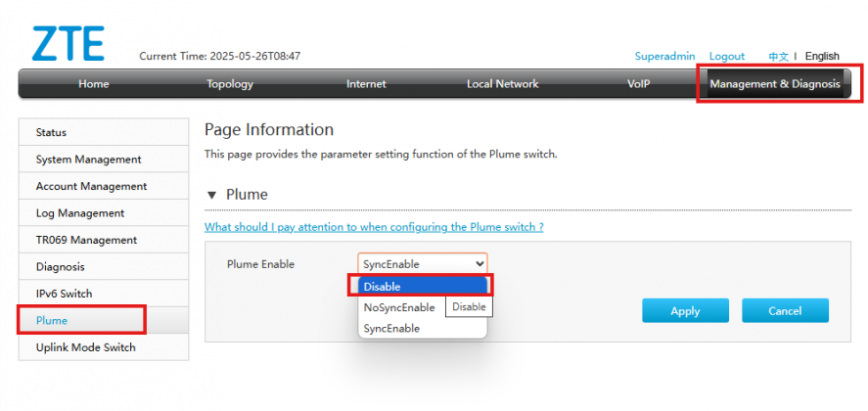This screenshot has width=868, height=411.
Task: Open Uplink Mode Switch sidebar item
Action: point(104,347)
